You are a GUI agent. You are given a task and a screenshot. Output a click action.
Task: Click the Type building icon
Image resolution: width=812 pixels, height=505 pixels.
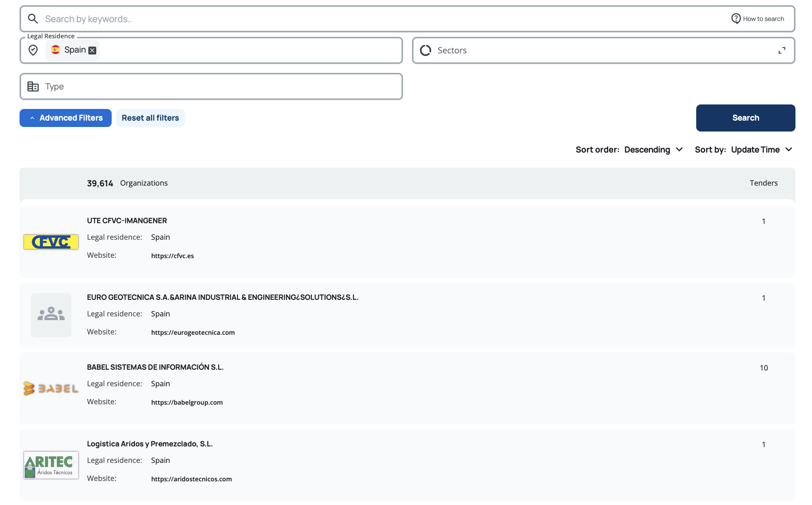(x=33, y=86)
